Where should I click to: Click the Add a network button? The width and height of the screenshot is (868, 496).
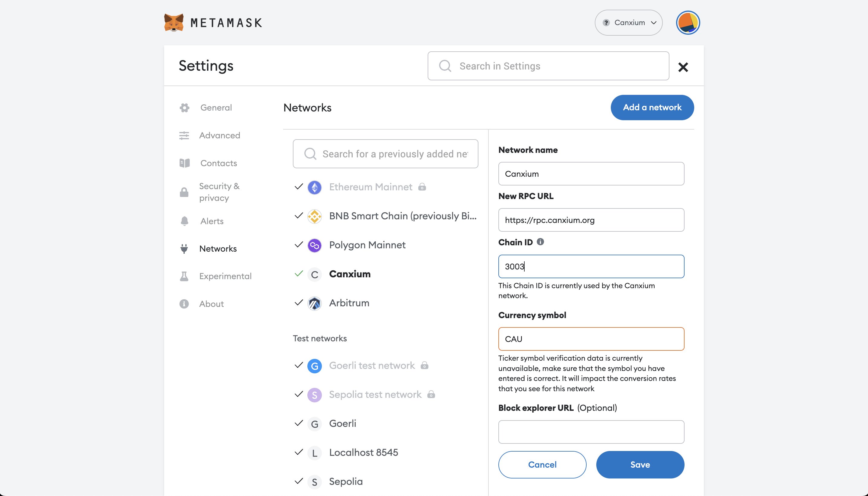(x=652, y=107)
